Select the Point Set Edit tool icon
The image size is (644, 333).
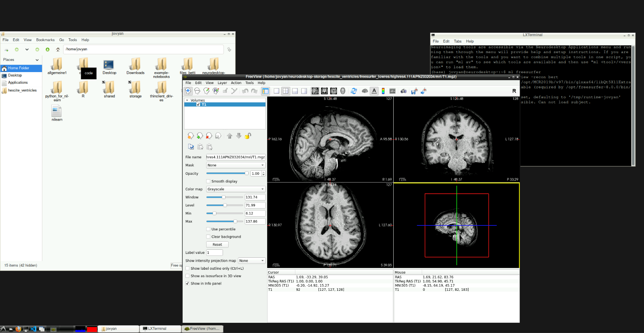(x=234, y=91)
